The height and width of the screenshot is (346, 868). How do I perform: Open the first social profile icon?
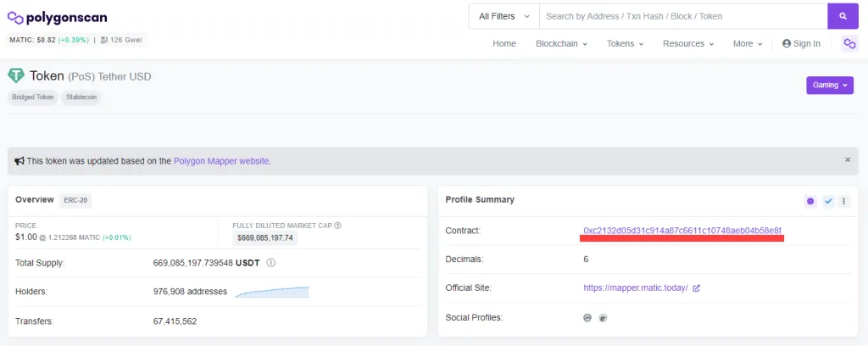coord(587,318)
